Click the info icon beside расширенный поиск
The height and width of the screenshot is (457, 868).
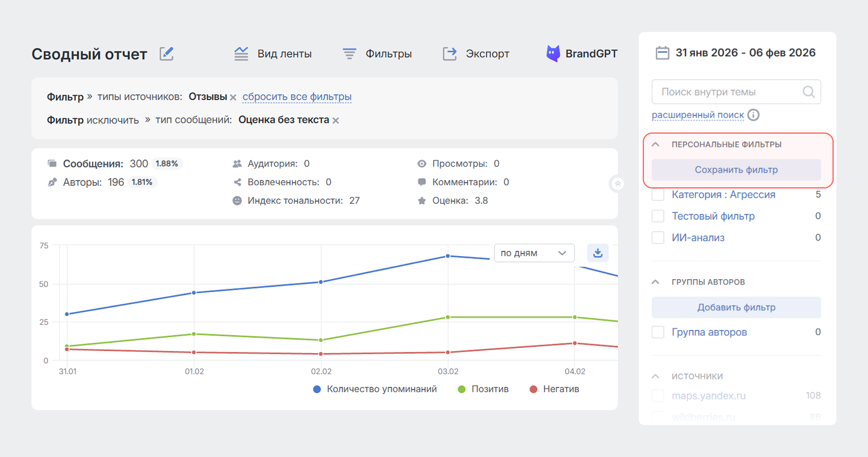tap(754, 115)
